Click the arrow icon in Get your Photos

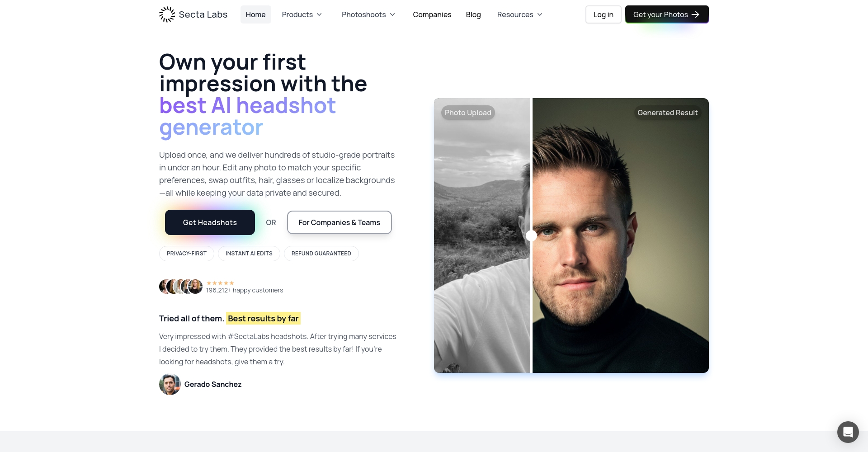tap(695, 14)
